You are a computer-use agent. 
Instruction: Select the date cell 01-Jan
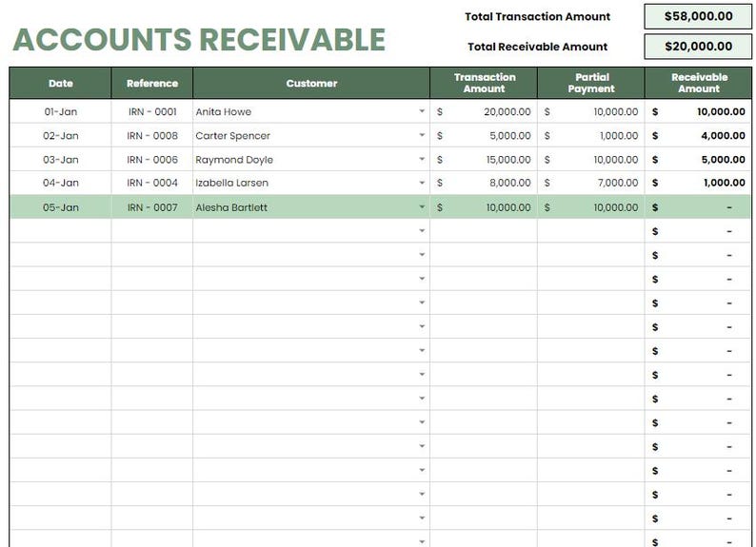click(x=61, y=111)
